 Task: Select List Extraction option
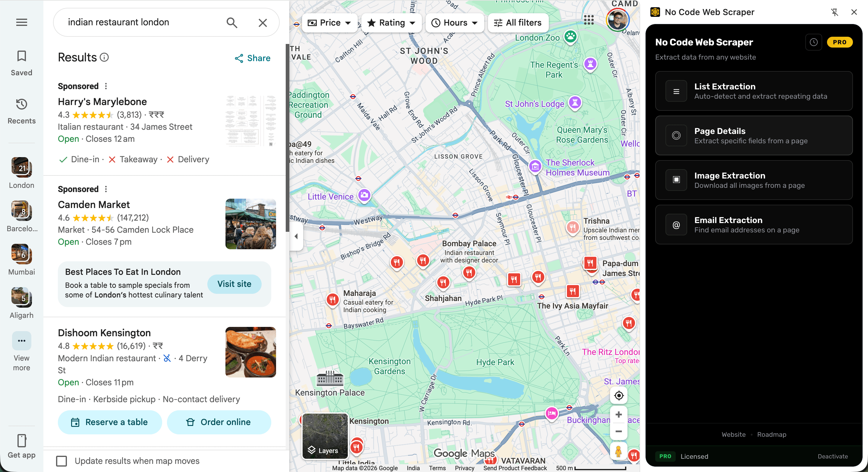(x=753, y=91)
